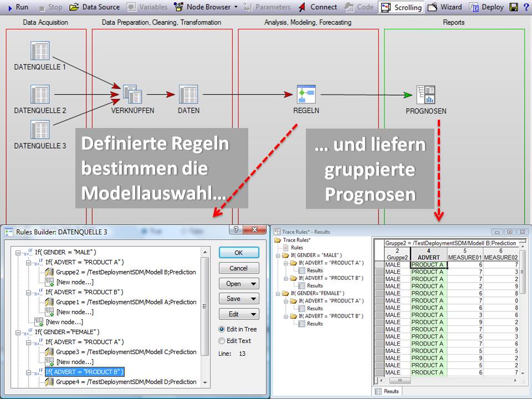Switch to the Results tab at bottom
This screenshot has height=399, width=532.
pyautogui.click(x=391, y=391)
